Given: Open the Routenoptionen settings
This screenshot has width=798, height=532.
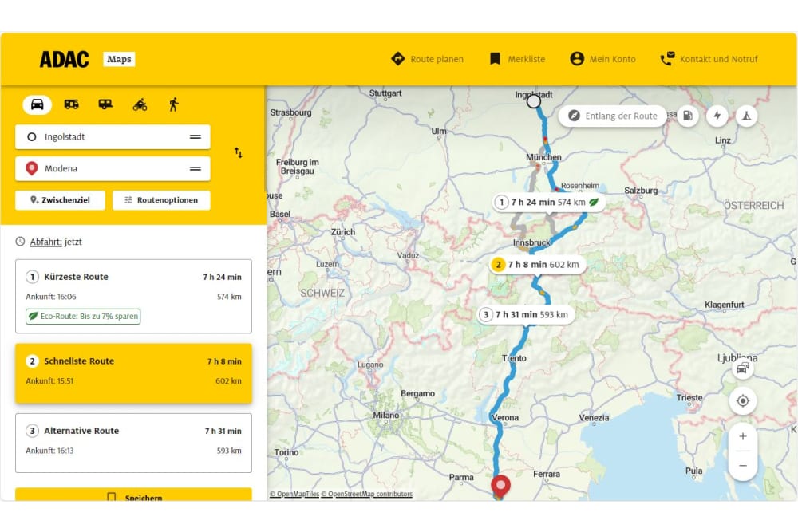Looking at the screenshot, I should (x=161, y=200).
